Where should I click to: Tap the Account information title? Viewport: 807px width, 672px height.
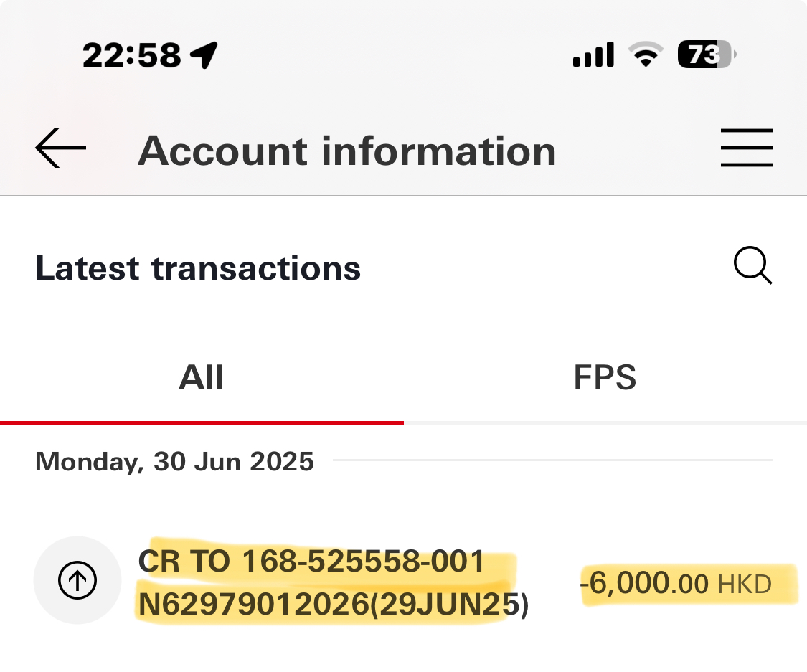click(347, 151)
